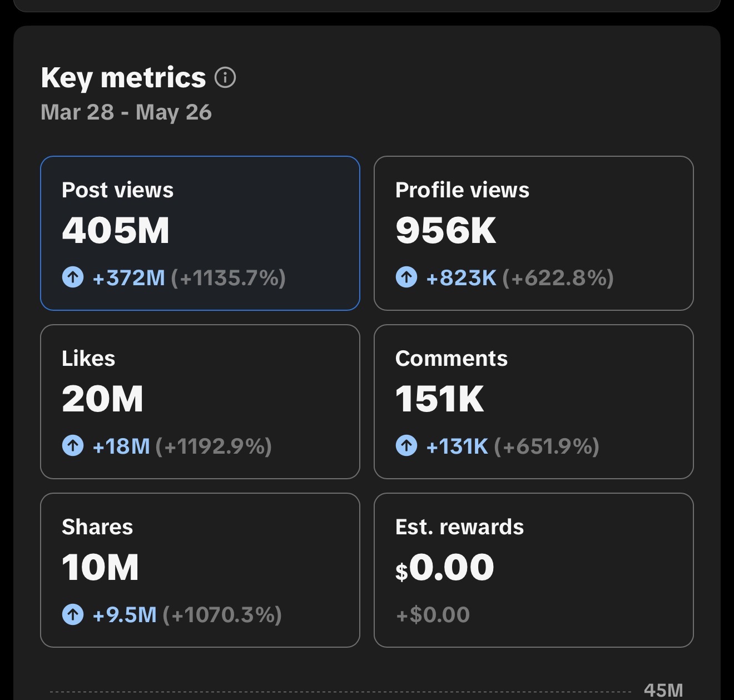Click the up-arrow icon beside +18M

pyautogui.click(x=73, y=445)
